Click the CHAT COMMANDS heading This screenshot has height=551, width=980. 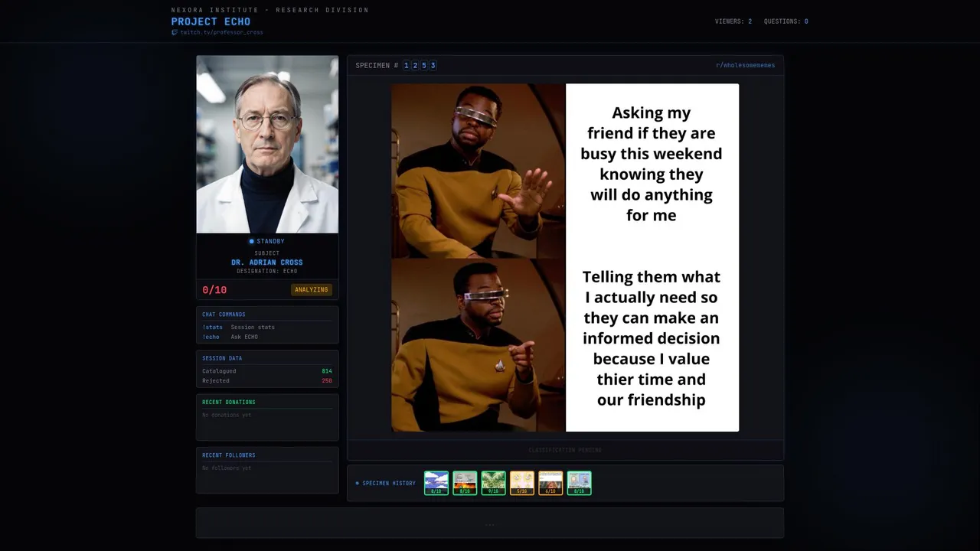pyautogui.click(x=224, y=315)
